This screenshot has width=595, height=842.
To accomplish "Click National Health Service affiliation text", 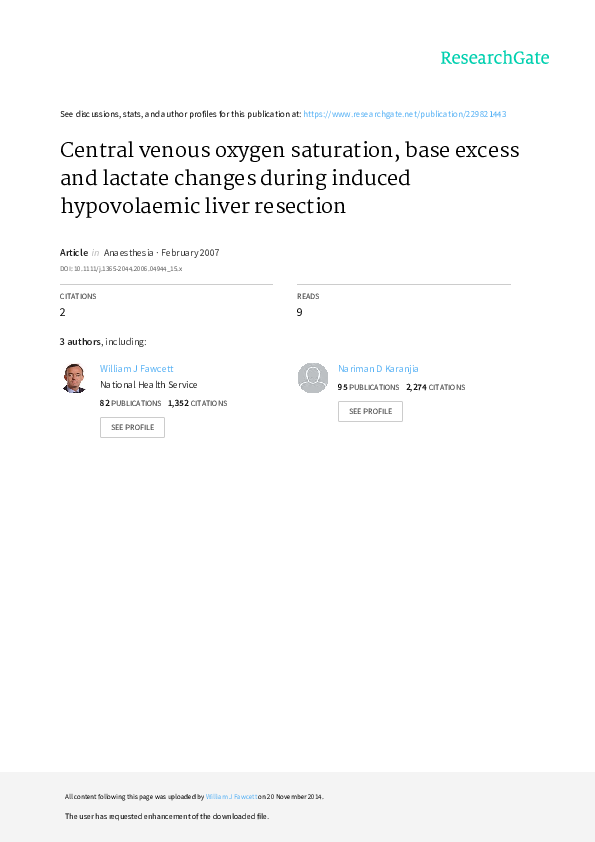I will click(149, 384).
